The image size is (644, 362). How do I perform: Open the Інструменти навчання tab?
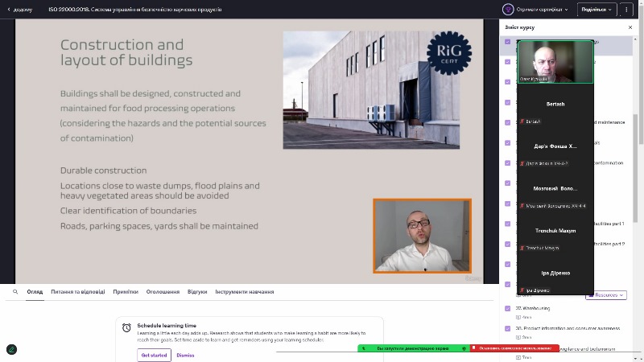pyautogui.click(x=245, y=292)
